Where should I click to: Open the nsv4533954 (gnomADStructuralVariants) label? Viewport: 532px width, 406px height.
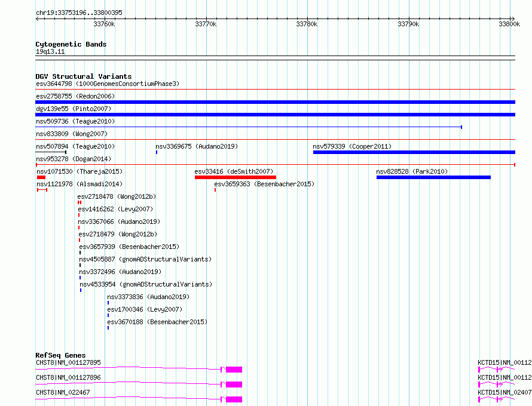(146, 284)
